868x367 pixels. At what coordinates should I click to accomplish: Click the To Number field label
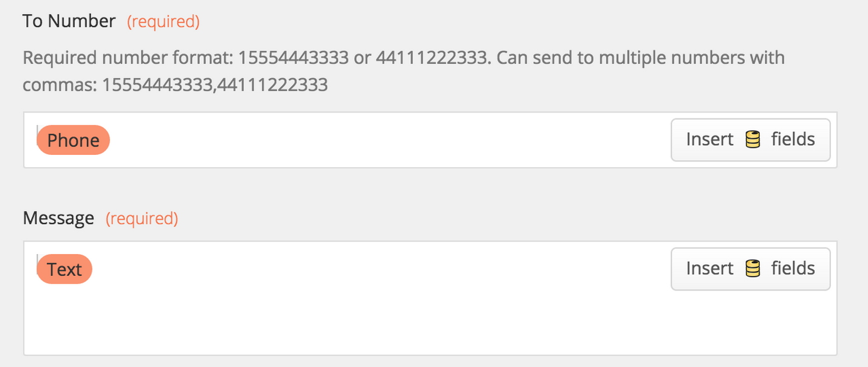coord(69,21)
